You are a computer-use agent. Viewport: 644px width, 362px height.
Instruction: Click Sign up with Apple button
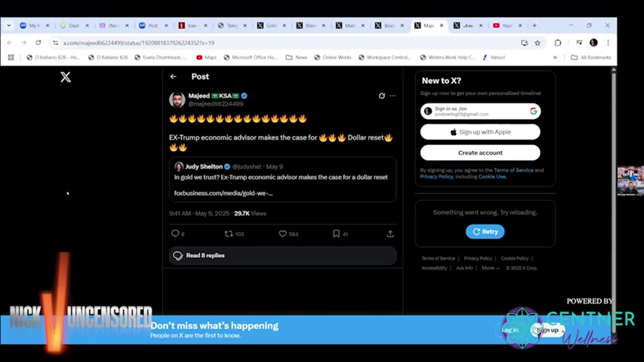(x=480, y=132)
